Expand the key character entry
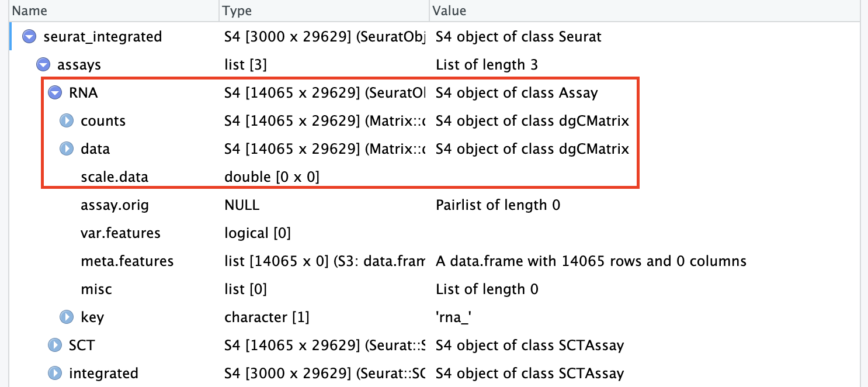 (x=67, y=317)
